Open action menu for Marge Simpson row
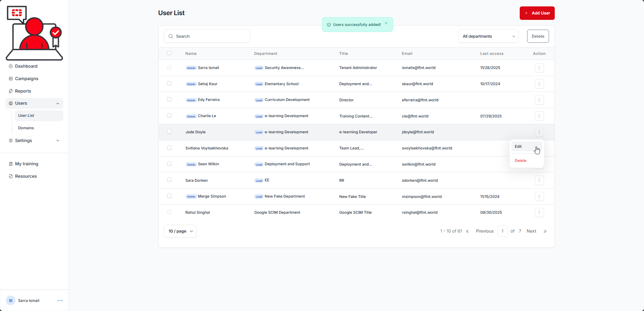 pos(539,197)
